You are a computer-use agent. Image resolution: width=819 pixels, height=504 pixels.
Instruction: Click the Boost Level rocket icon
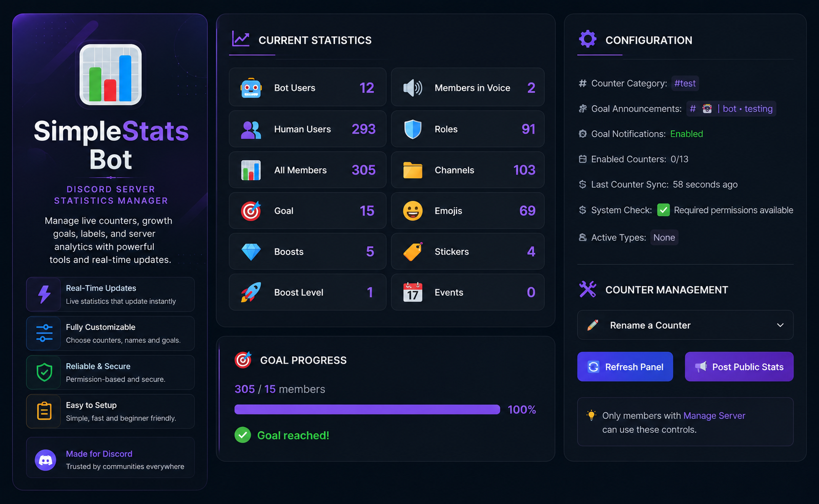(251, 292)
